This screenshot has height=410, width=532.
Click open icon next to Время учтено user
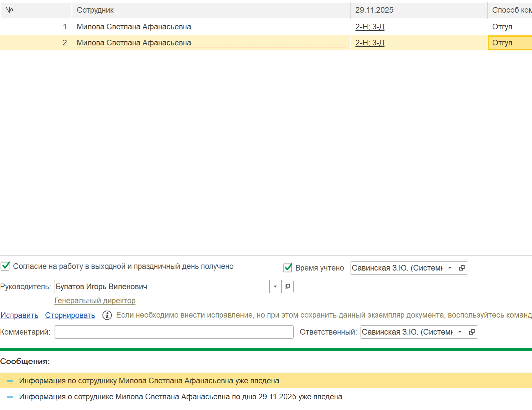462,268
